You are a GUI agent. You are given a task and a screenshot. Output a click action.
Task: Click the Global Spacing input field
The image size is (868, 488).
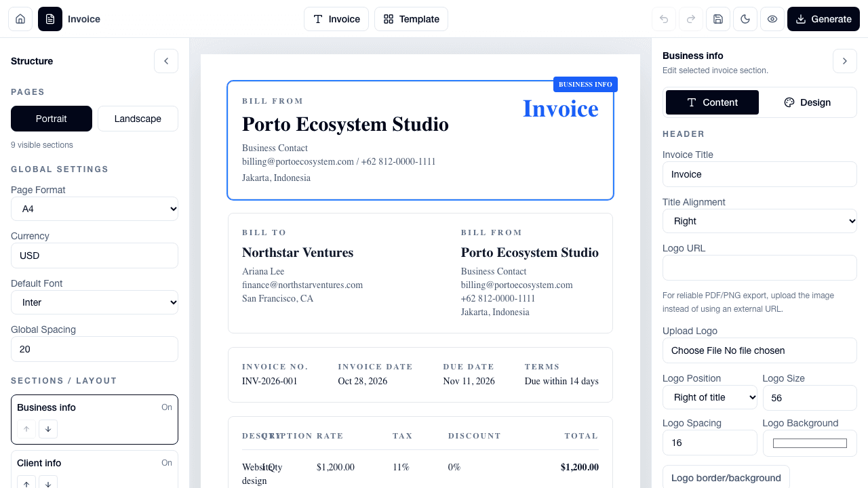click(95, 349)
